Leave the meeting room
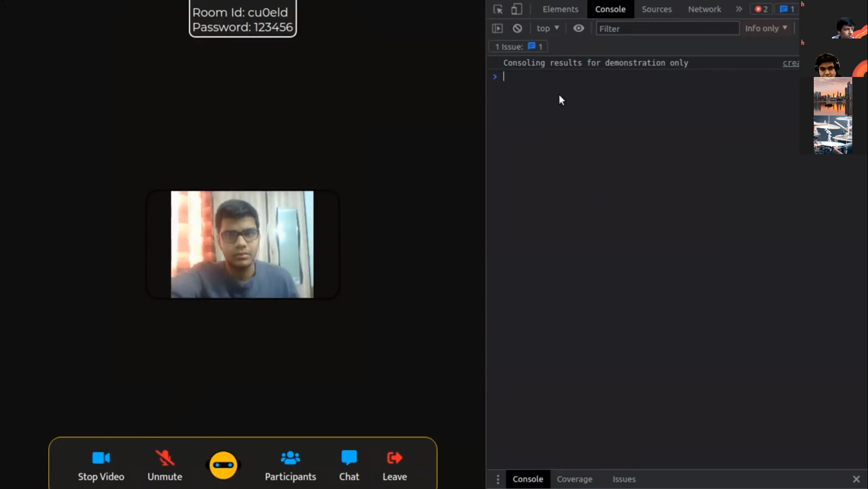Viewport: 868px width, 489px height. tap(394, 458)
